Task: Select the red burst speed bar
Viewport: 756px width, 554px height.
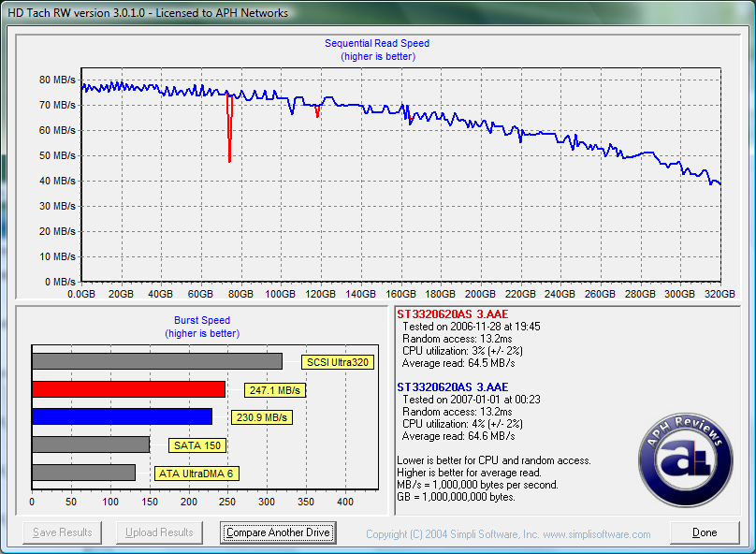Action: [x=128, y=389]
